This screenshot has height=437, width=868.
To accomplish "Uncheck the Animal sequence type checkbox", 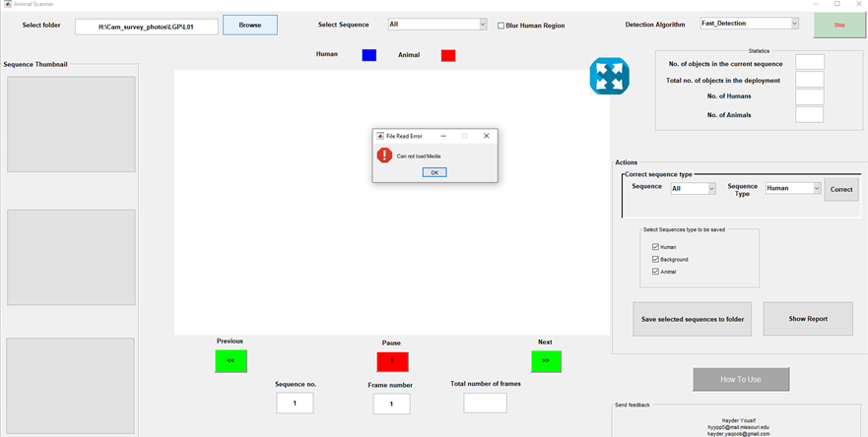I will 656,271.
